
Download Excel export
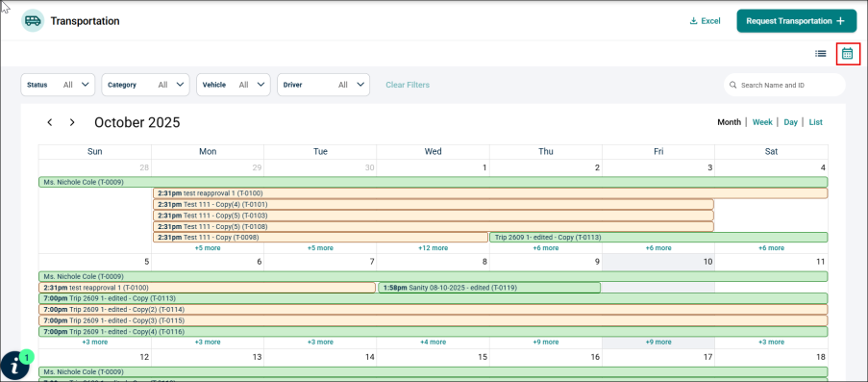[705, 21]
